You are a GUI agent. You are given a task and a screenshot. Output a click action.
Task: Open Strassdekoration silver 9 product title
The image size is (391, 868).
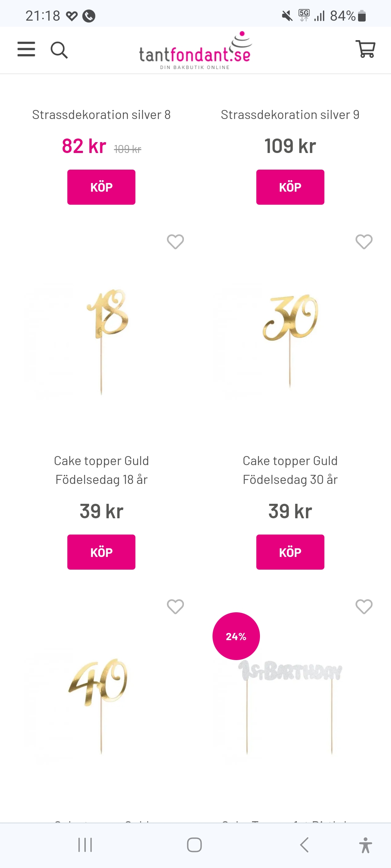[x=290, y=115]
